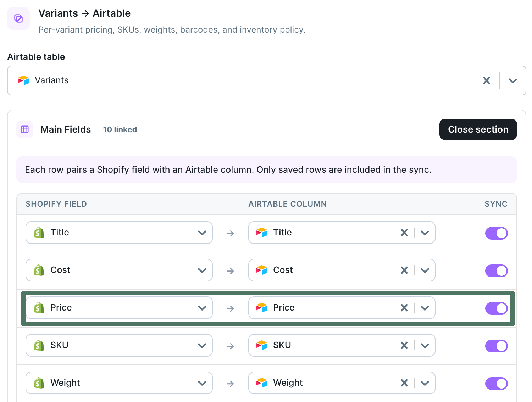Click the Airtable logo in Cost column

[262, 270]
